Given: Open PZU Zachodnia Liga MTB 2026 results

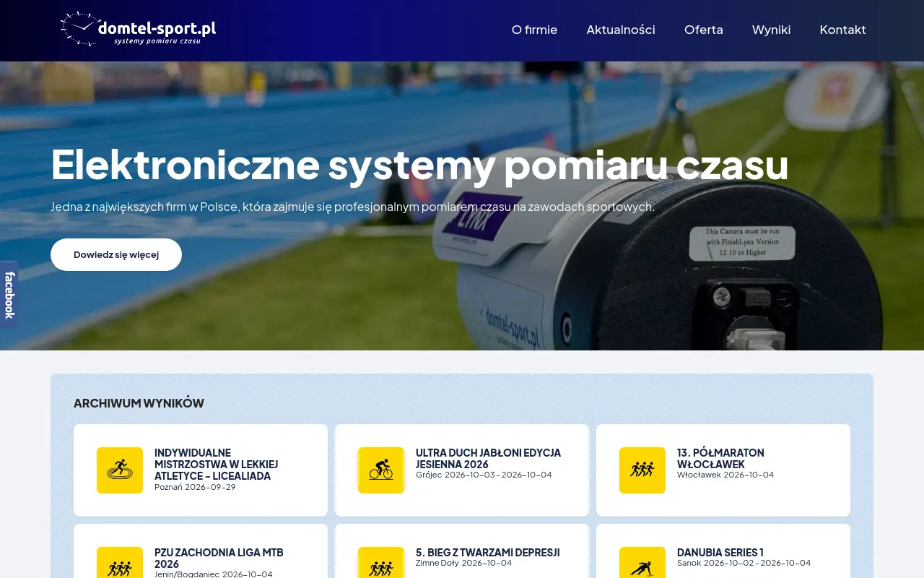Looking at the screenshot, I should 219,558.
